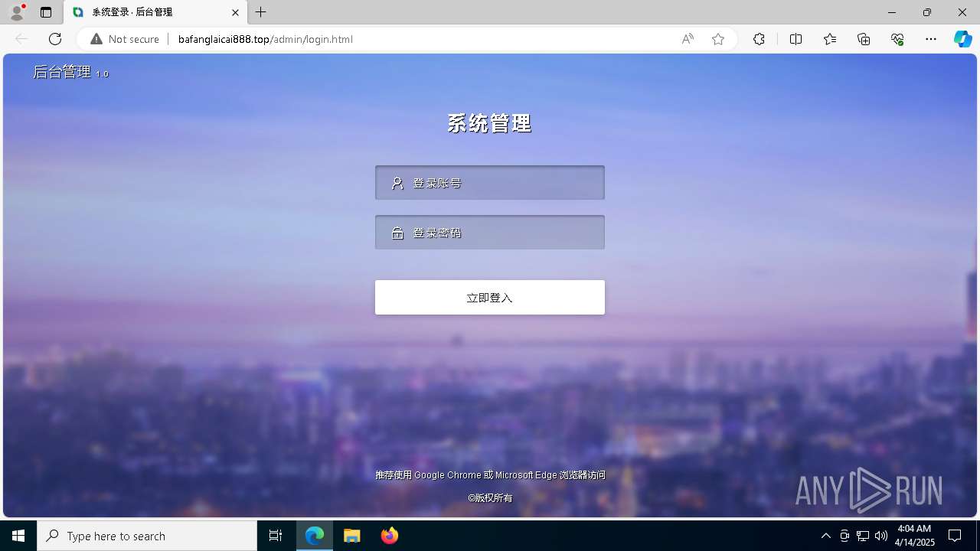Show hidden system tray icons
Screen dimensions: 980x551
point(825,536)
